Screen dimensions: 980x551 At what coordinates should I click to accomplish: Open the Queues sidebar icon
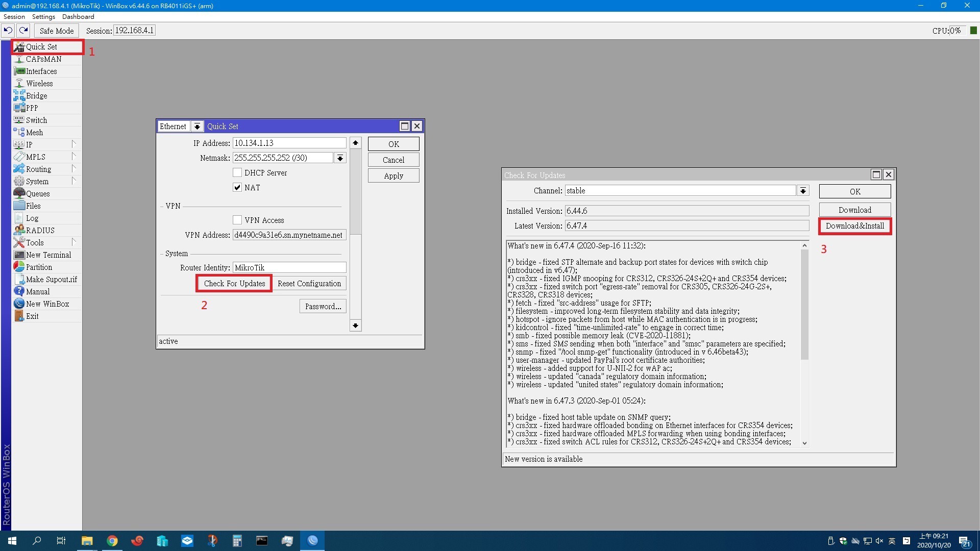19,193
